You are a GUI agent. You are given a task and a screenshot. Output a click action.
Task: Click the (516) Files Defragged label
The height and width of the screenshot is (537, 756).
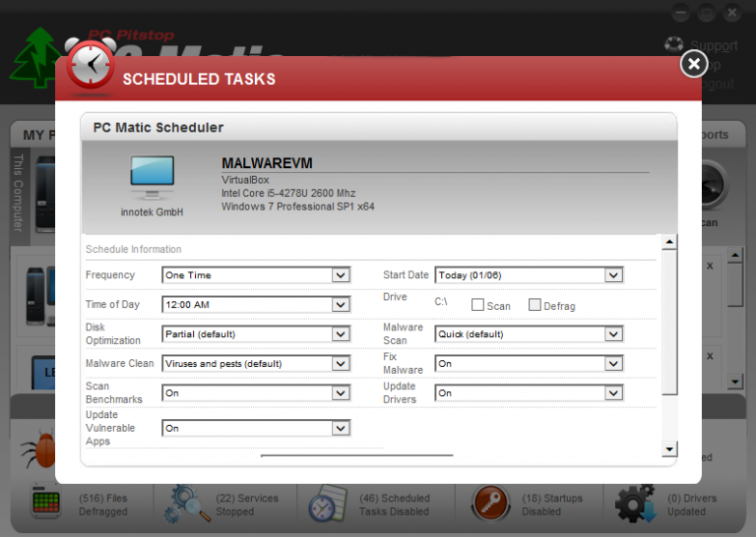point(103,505)
